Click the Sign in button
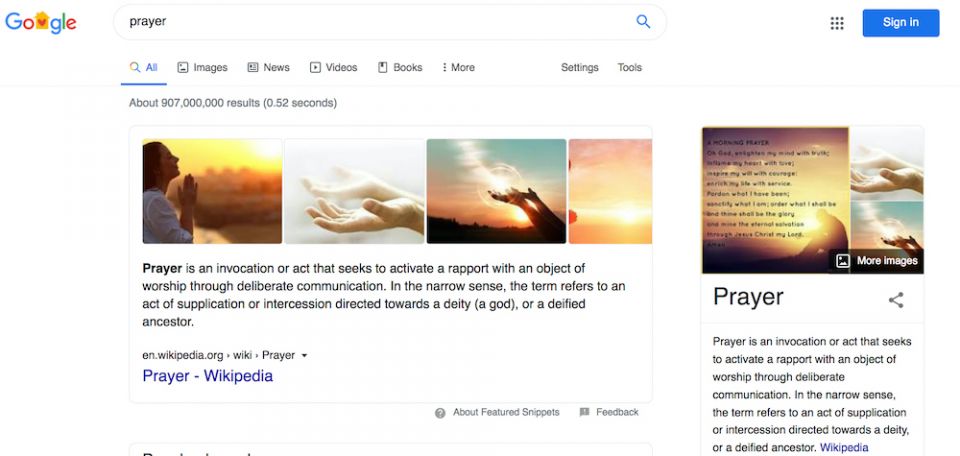Screen dimensions: 960x456 [901, 23]
